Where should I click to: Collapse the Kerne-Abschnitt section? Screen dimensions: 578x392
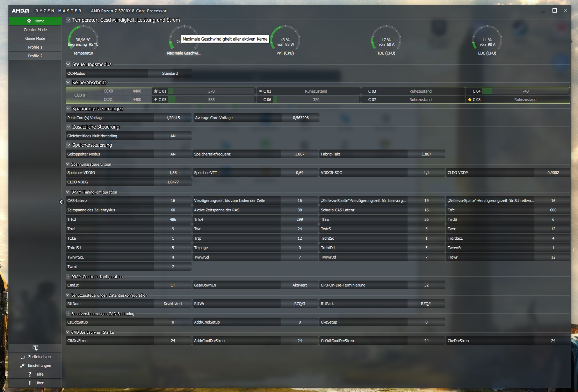point(68,82)
